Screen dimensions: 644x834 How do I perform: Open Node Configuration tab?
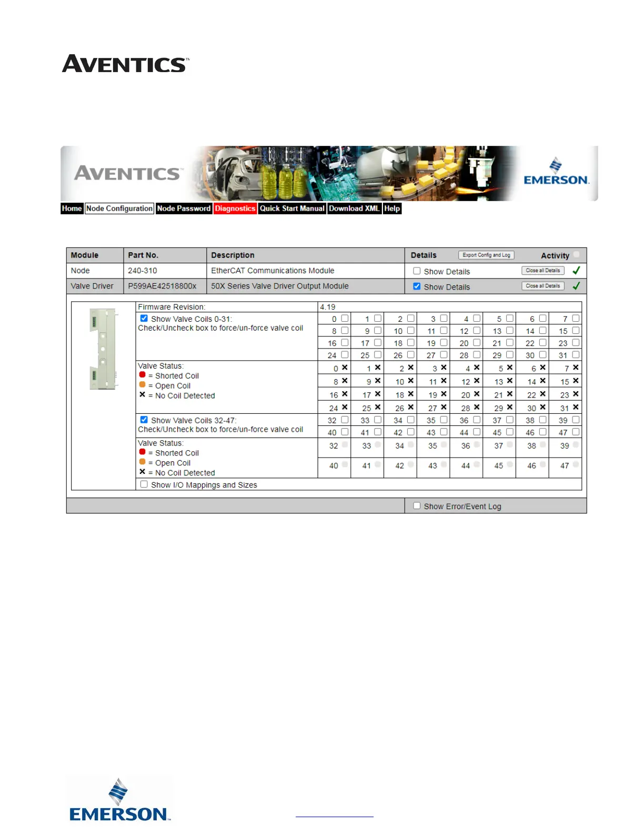[119, 208]
